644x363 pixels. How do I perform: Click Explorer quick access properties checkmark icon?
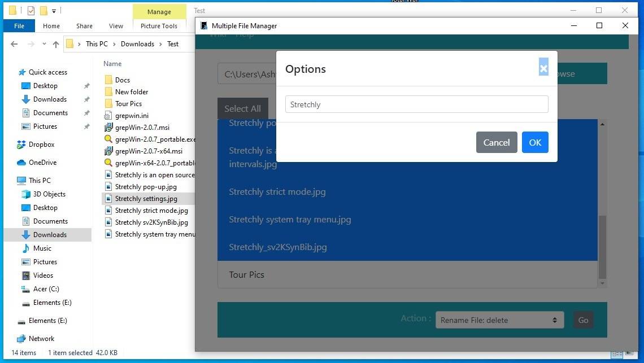click(x=31, y=10)
